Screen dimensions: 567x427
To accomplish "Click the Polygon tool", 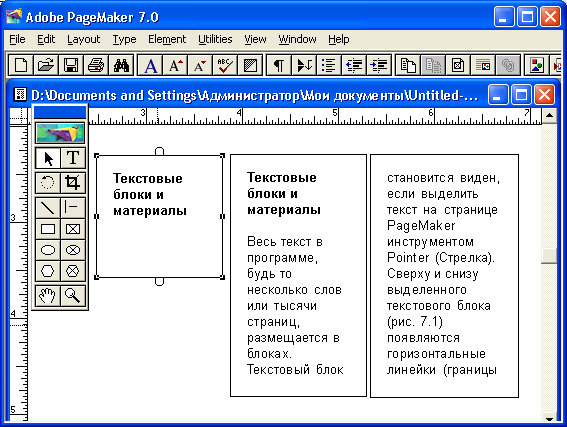I will [x=48, y=271].
